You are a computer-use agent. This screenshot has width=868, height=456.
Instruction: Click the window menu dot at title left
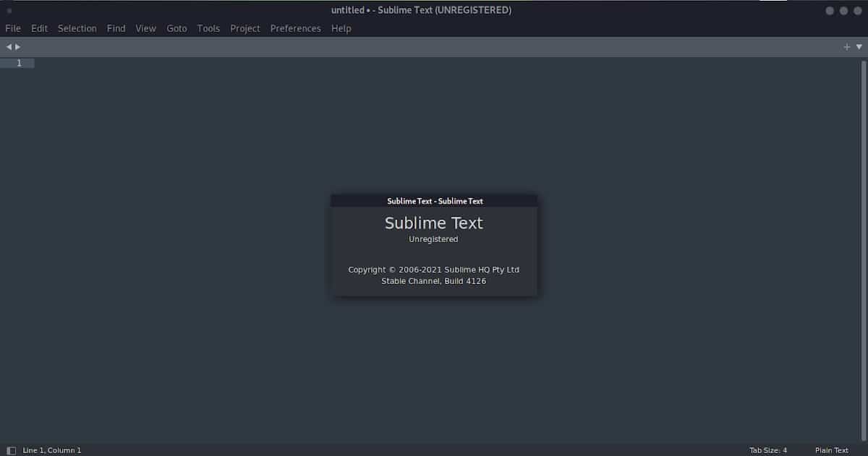[9, 11]
